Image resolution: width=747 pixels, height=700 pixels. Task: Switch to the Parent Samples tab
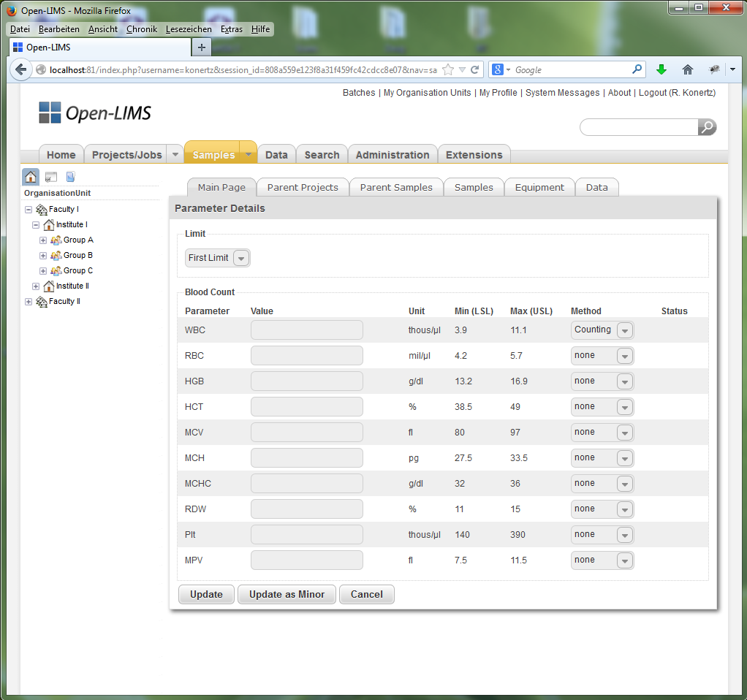tap(395, 186)
